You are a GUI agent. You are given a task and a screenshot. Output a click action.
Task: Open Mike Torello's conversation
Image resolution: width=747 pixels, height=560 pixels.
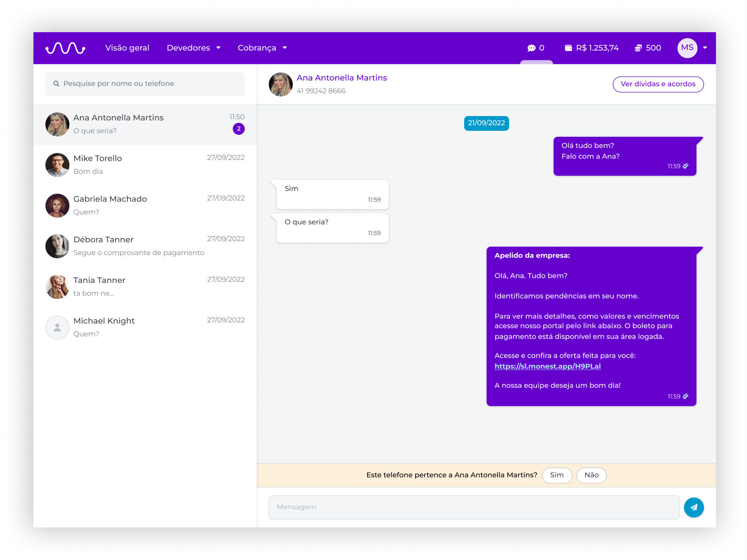pyautogui.click(x=145, y=165)
